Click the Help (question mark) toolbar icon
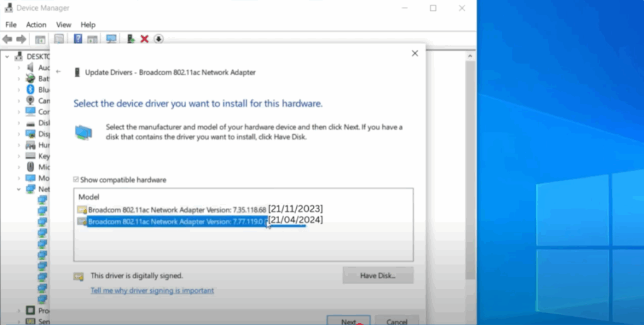644x325 pixels. [x=77, y=39]
